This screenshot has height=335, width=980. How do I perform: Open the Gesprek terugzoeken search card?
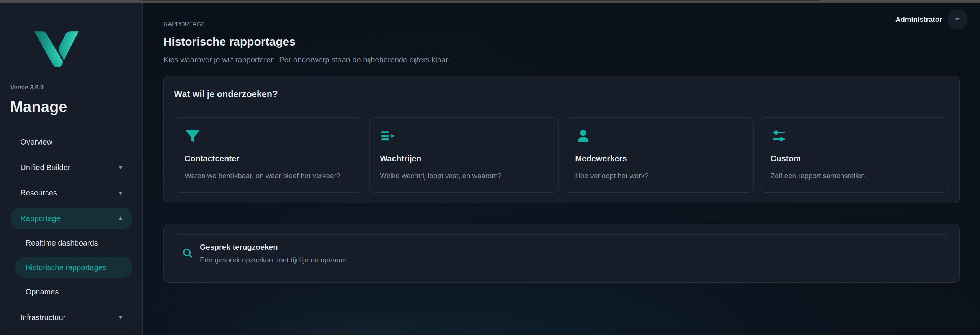[x=561, y=253]
